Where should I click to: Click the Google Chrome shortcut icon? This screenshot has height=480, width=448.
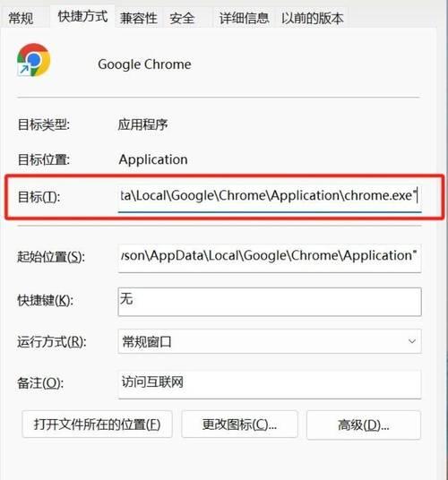tap(34, 60)
